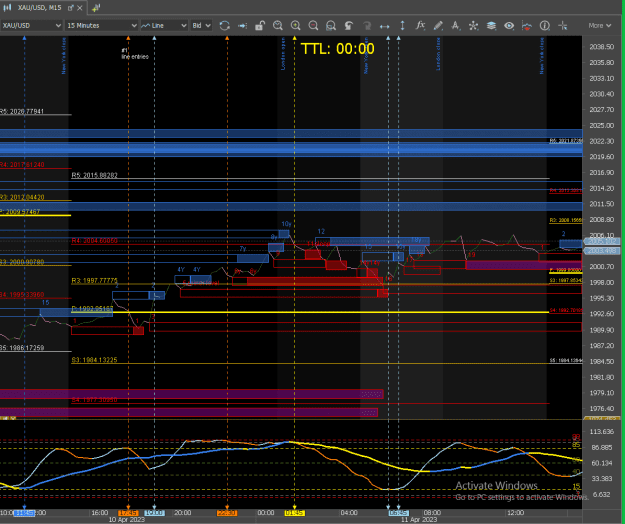Screen dimensions: 625x524
Task: Open the chart layers icon
Action: (491, 26)
